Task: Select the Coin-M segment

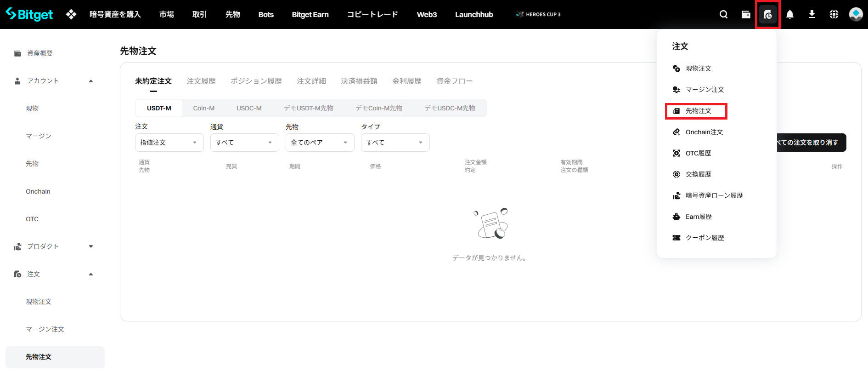Action: tap(204, 108)
